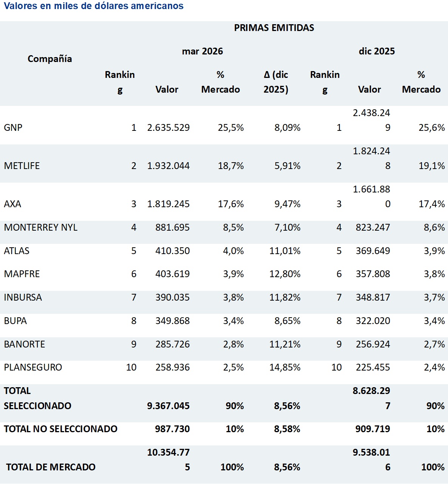
Task: Select PLANSEGURO dic 2025 market share 2,4%
Action: [434, 368]
